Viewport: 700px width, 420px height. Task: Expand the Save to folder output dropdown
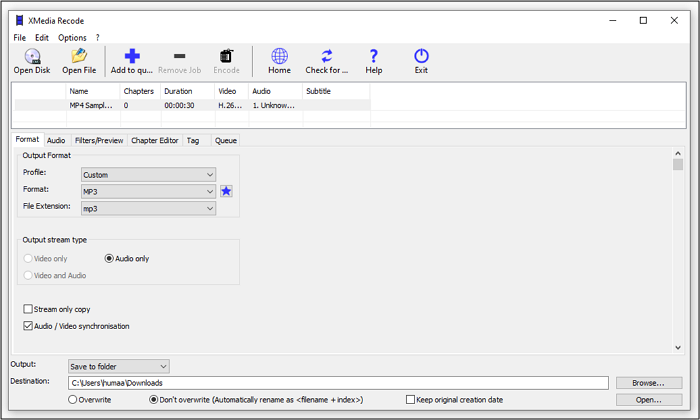point(118,366)
